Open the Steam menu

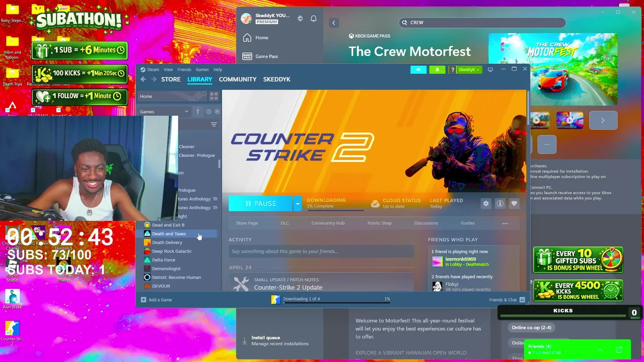click(153, 69)
